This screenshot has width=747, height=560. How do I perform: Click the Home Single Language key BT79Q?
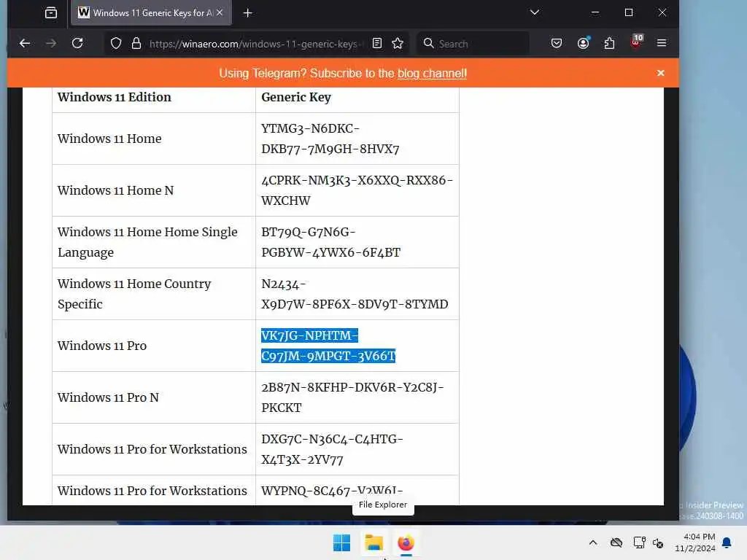tap(330, 242)
